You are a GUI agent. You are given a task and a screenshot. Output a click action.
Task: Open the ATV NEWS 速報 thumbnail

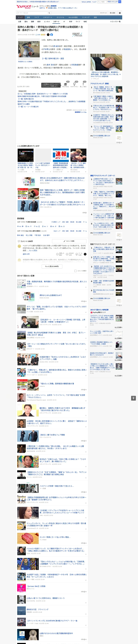[61, 155]
